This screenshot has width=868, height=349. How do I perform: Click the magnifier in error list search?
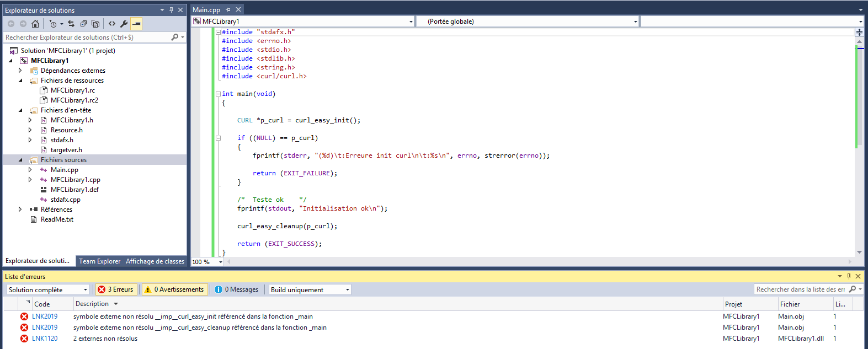[853, 289]
